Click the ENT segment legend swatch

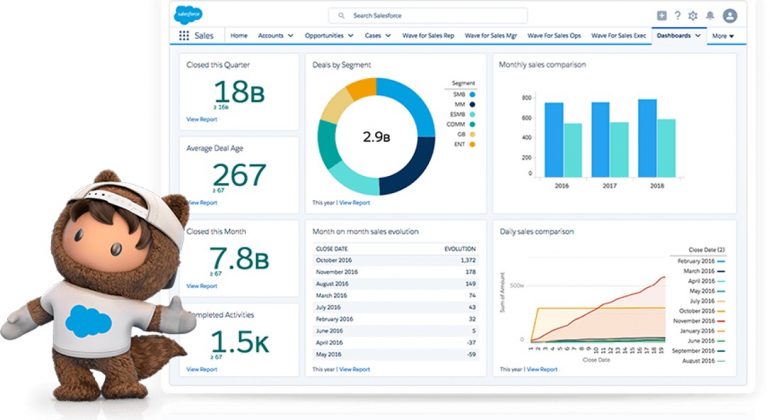[472, 144]
